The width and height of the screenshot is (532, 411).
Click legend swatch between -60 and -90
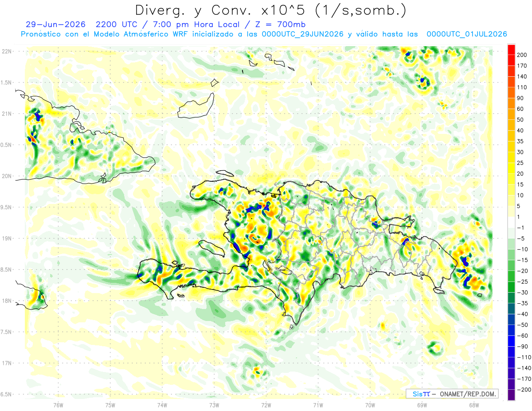tap(511, 341)
